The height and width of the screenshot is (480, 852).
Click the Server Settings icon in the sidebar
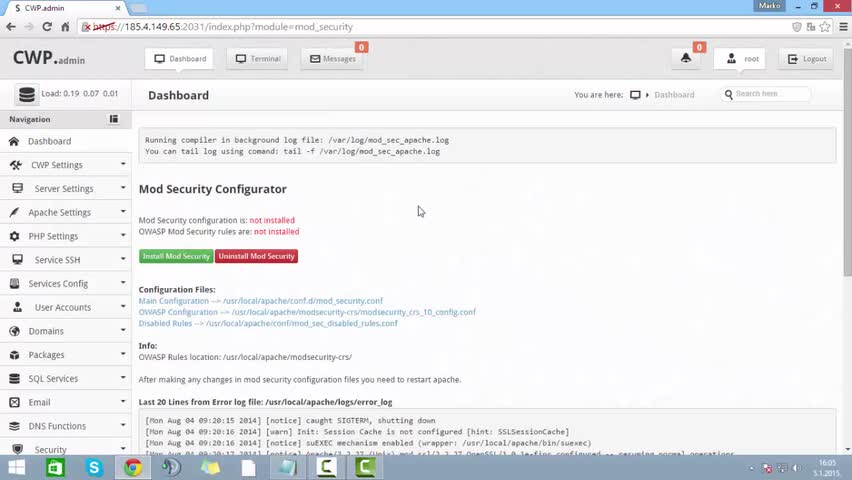(x=17, y=188)
